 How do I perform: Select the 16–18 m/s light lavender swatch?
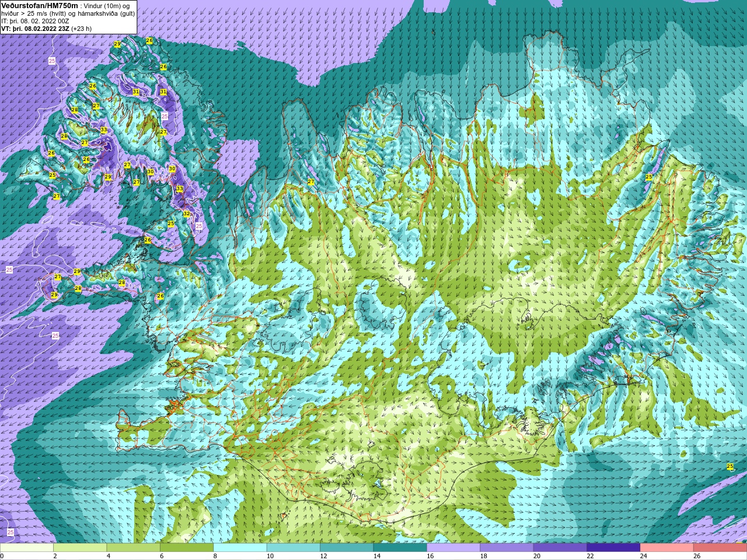pyautogui.click(x=453, y=548)
